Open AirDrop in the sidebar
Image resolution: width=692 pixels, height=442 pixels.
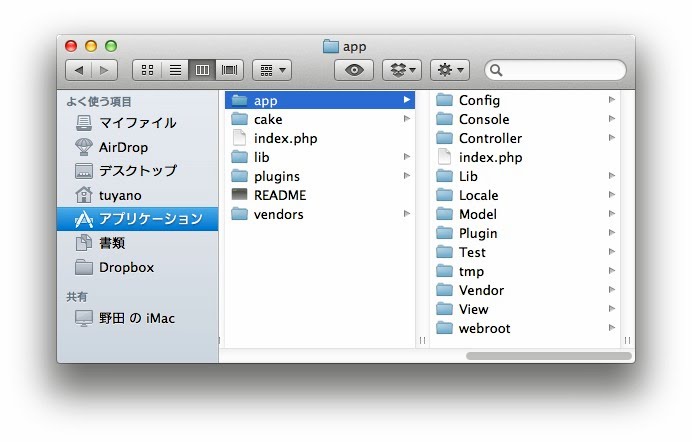[x=122, y=147]
